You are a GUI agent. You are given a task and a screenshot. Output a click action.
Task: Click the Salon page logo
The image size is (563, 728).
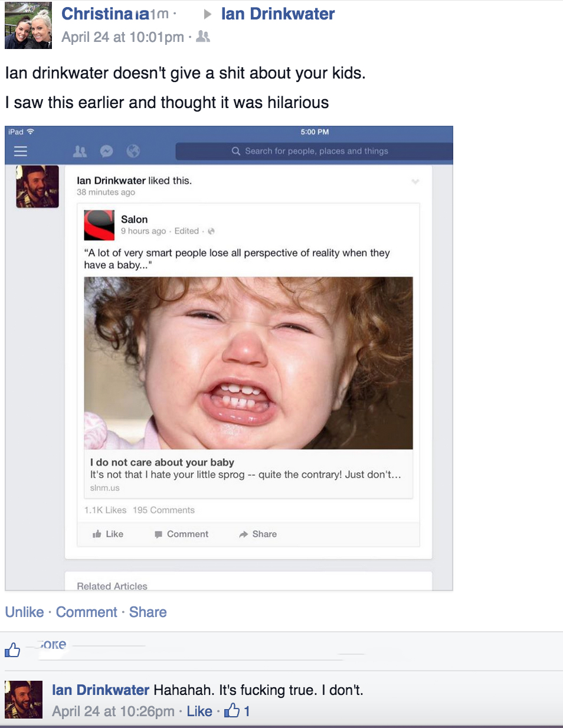(99, 225)
